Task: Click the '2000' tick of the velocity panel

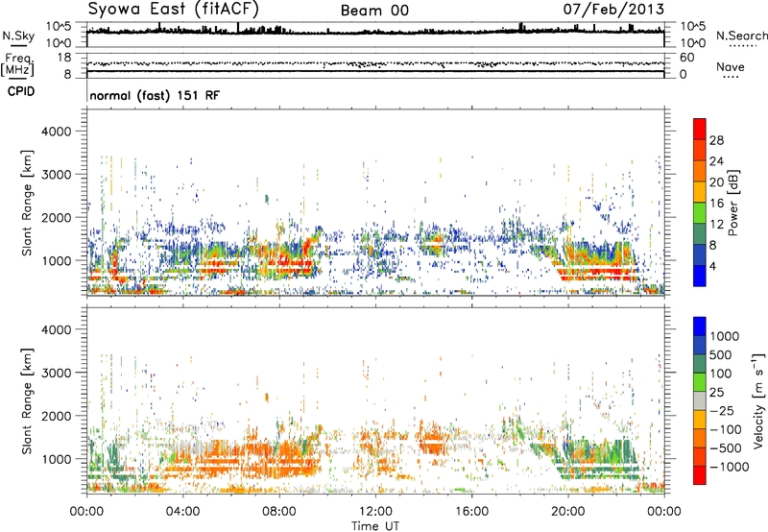Action: [56, 416]
